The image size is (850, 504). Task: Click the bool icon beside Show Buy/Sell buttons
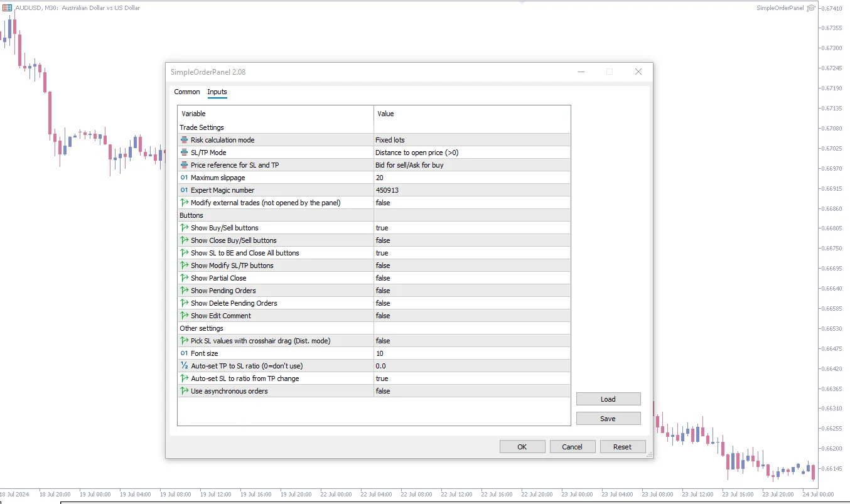tap(184, 228)
